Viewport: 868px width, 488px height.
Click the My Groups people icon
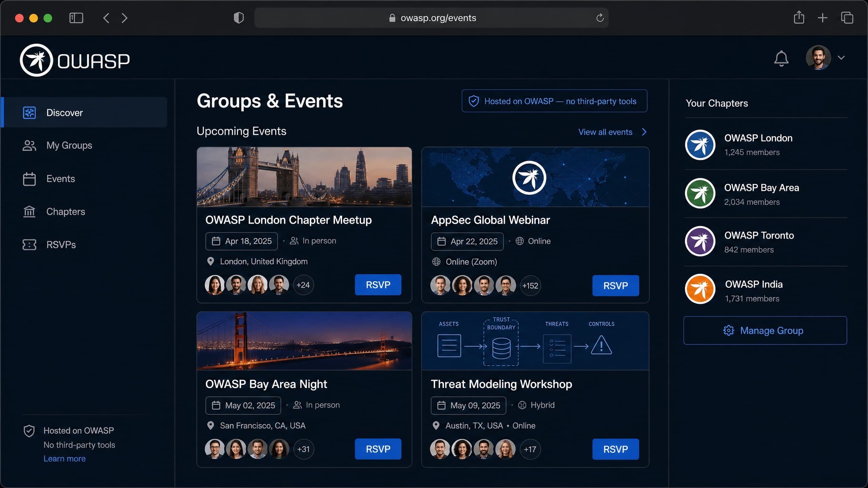click(29, 145)
